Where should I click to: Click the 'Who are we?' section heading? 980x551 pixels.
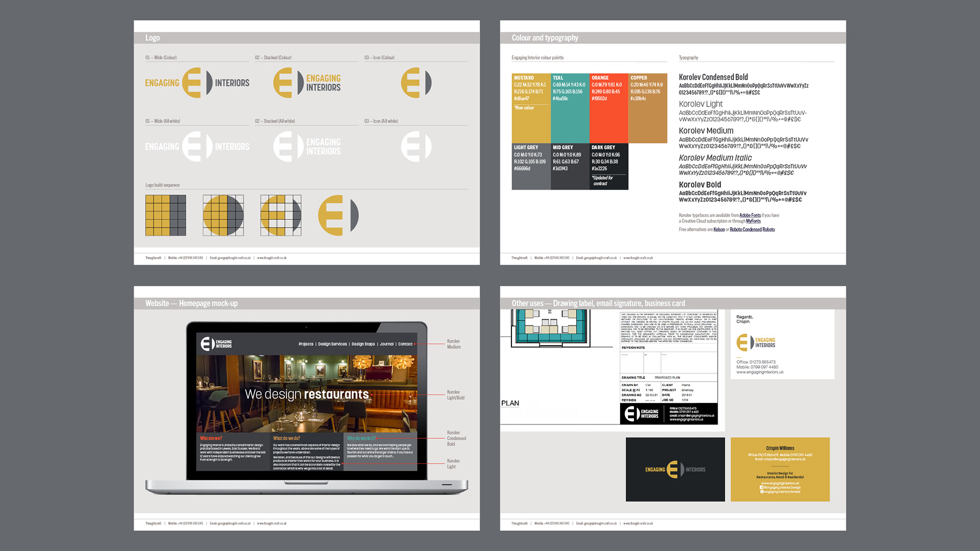[x=211, y=438]
